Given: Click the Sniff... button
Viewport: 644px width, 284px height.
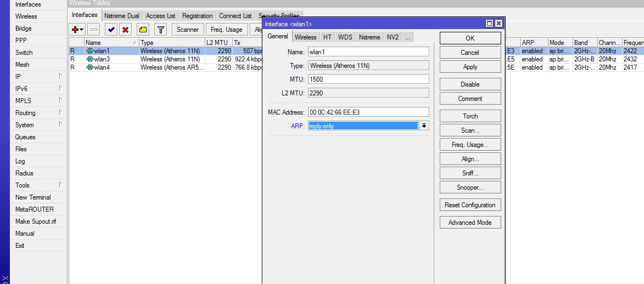Looking at the screenshot, I should pos(471,173).
